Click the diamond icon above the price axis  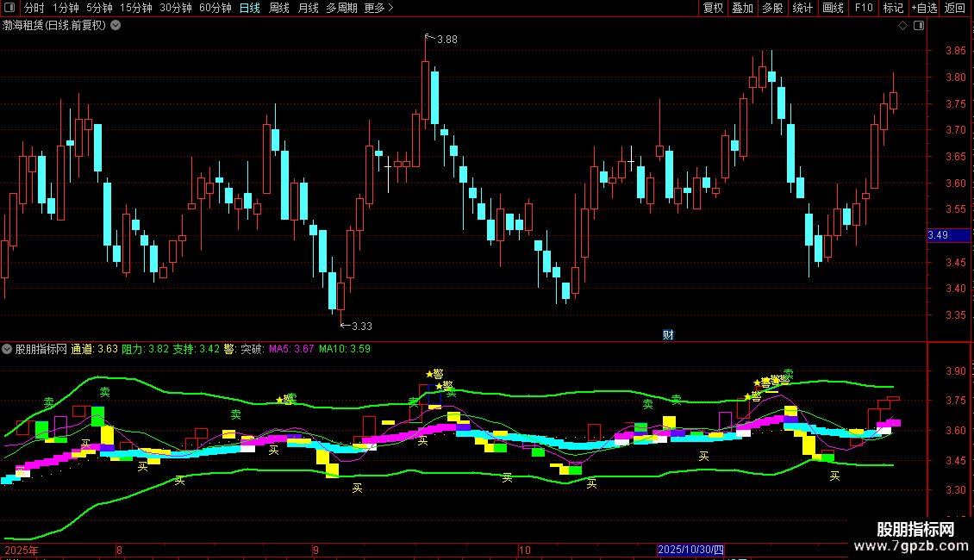(x=902, y=26)
